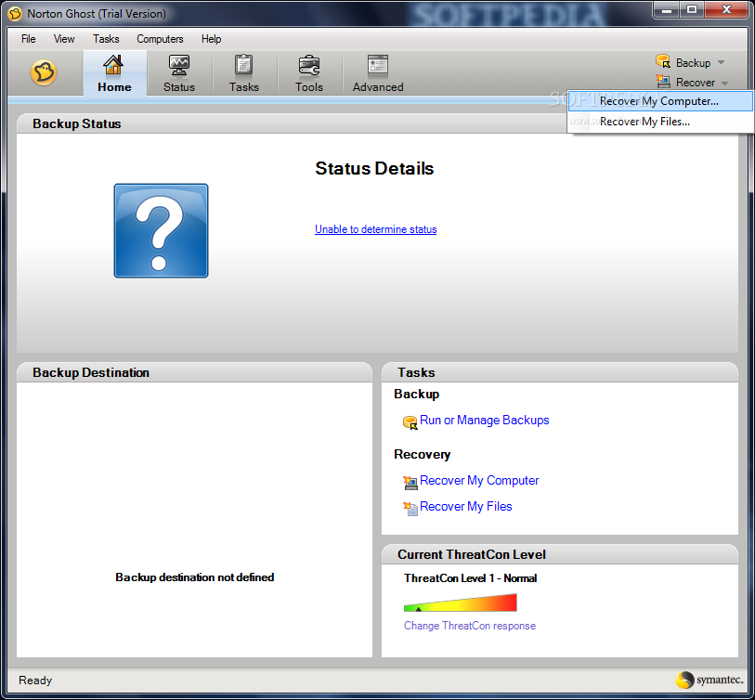Click the Norton Ghost title bar icon

click(x=15, y=14)
